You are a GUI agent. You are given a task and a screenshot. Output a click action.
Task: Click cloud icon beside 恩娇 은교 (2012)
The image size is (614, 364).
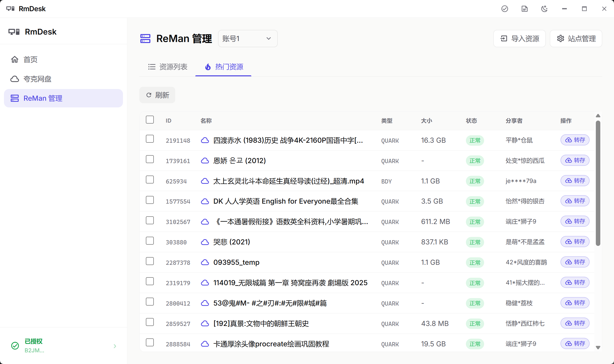point(205,161)
